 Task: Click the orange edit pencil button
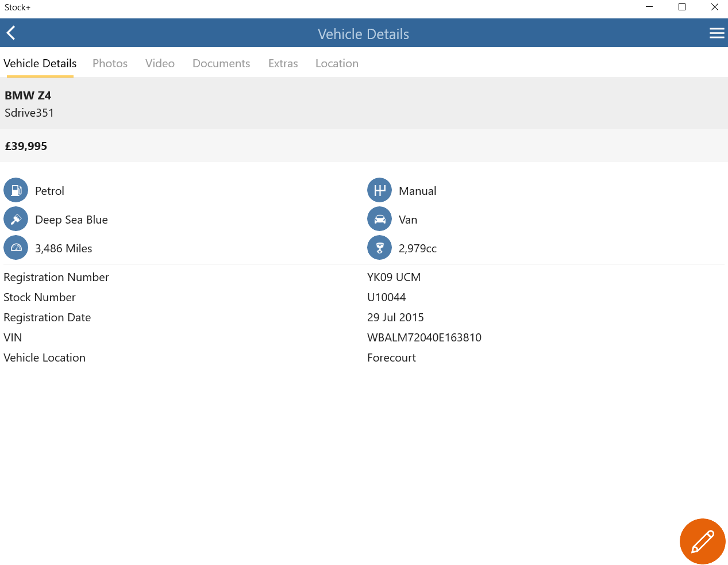coord(702,541)
